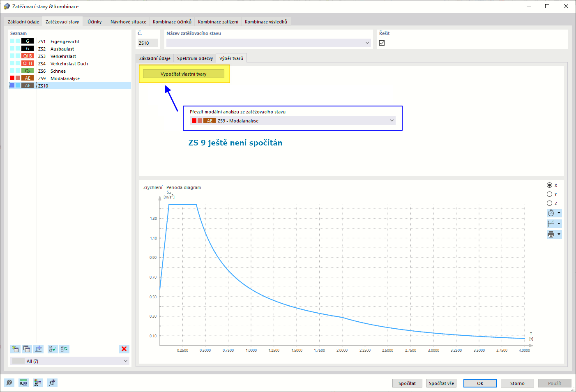Invert load case selection icon
The height and width of the screenshot is (392, 576).
[64, 349]
